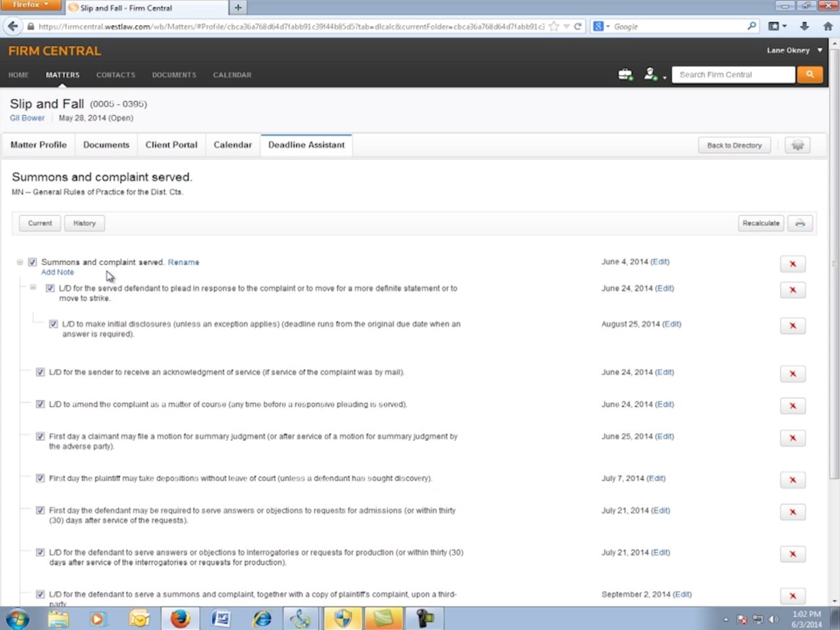840x630 pixels.
Task: Delete the initial disclosures deadline row
Action: pyautogui.click(x=793, y=325)
